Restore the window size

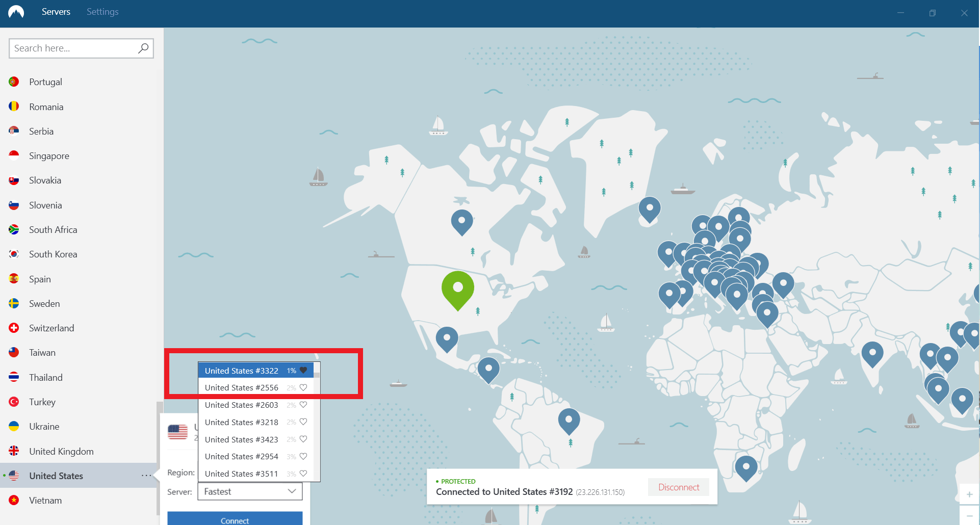pyautogui.click(x=932, y=13)
